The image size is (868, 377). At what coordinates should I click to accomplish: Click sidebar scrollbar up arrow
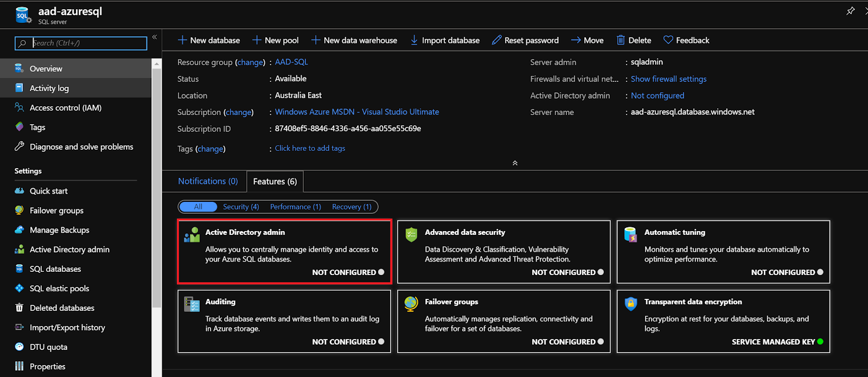pyautogui.click(x=157, y=63)
